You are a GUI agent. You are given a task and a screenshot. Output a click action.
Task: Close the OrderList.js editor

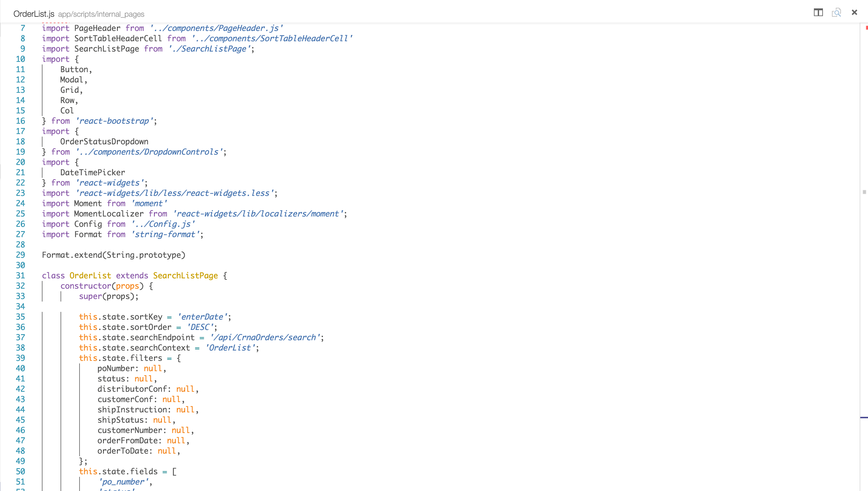point(854,13)
